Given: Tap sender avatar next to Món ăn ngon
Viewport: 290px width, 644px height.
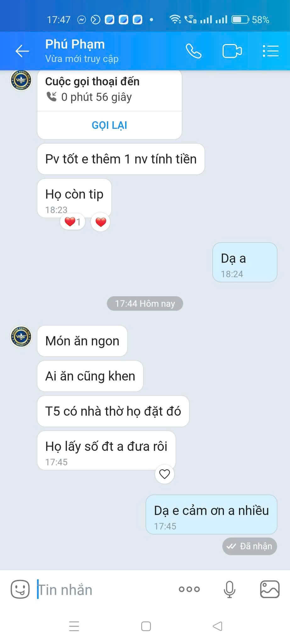Looking at the screenshot, I should tap(21, 336).
